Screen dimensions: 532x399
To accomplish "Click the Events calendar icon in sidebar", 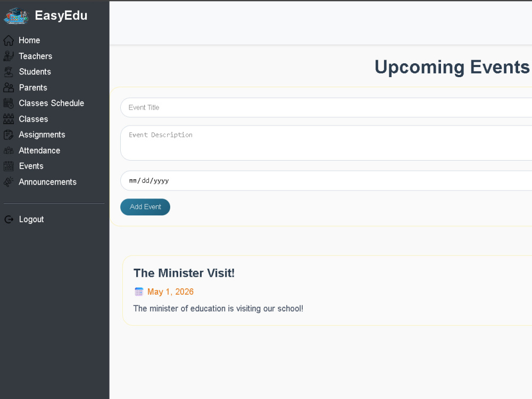I will pyautogui.click(x=9, y=166).
